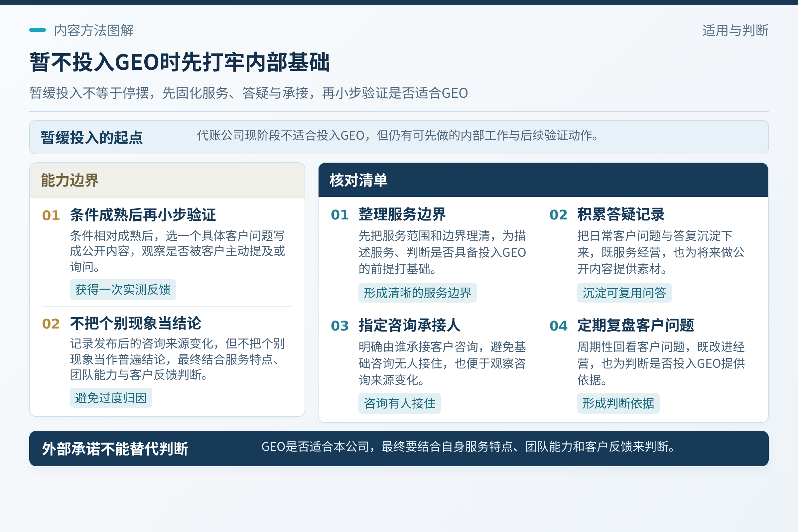Click number 04 beside 定期复盘客户问题
798x532 pixels.
click(x=559, y=326)
